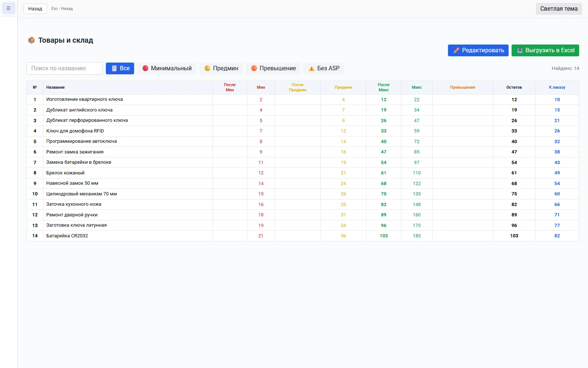
Task: Click Макс value 185
Action: coord(417,236)
